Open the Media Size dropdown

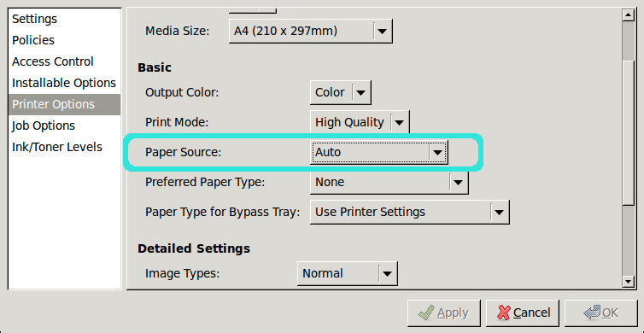pyautogui.click(x=311, y=31)
